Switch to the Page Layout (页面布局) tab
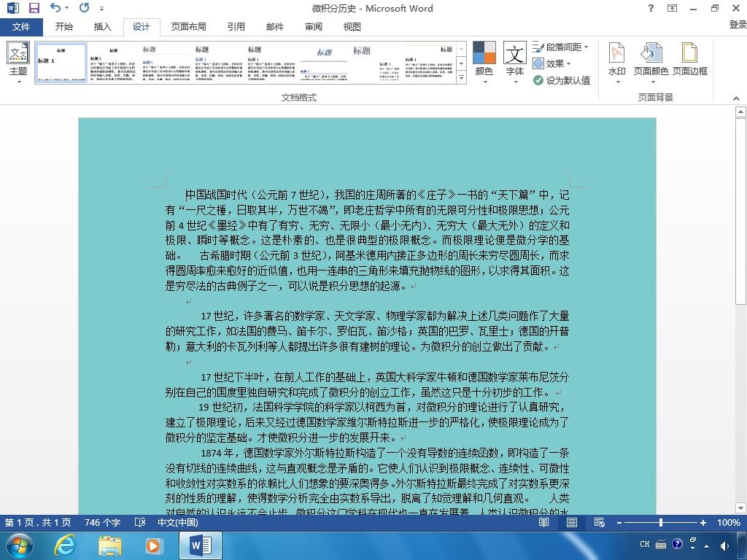This screenshot has width=747, height=560. pyautogui.click(x=189, y=27)
